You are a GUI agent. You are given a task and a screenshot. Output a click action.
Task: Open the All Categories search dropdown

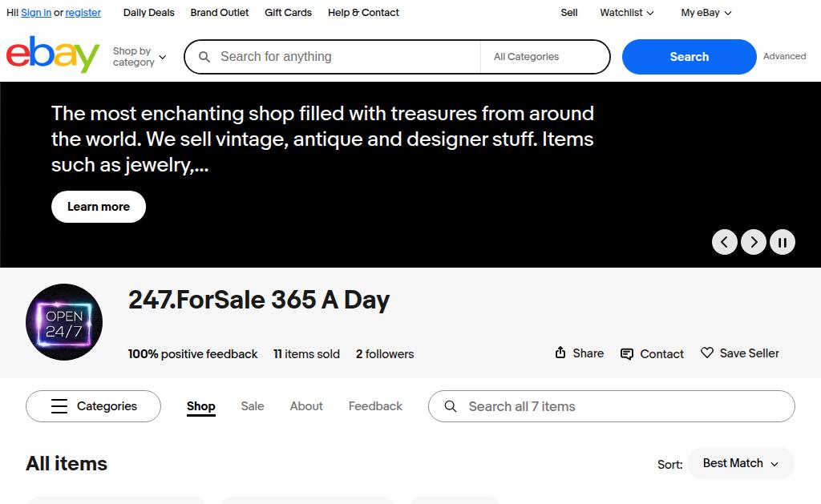coord(544,57)
